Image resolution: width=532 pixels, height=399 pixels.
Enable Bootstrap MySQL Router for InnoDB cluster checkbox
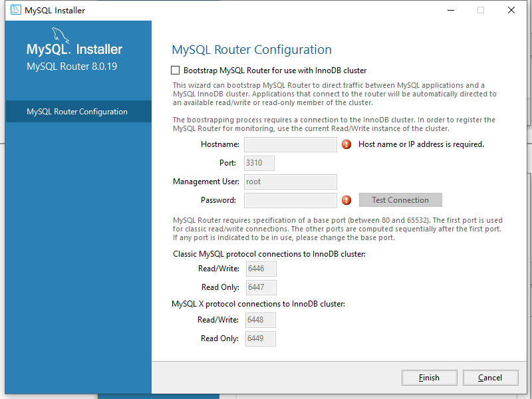pos(175,70)
